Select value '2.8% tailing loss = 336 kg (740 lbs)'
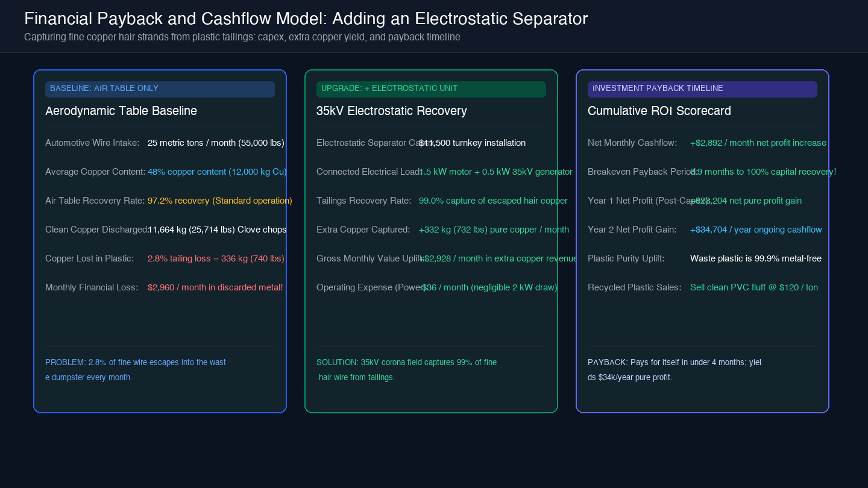Image resolution: width=868 pixels, height=488 pixels. click(216, 258)
